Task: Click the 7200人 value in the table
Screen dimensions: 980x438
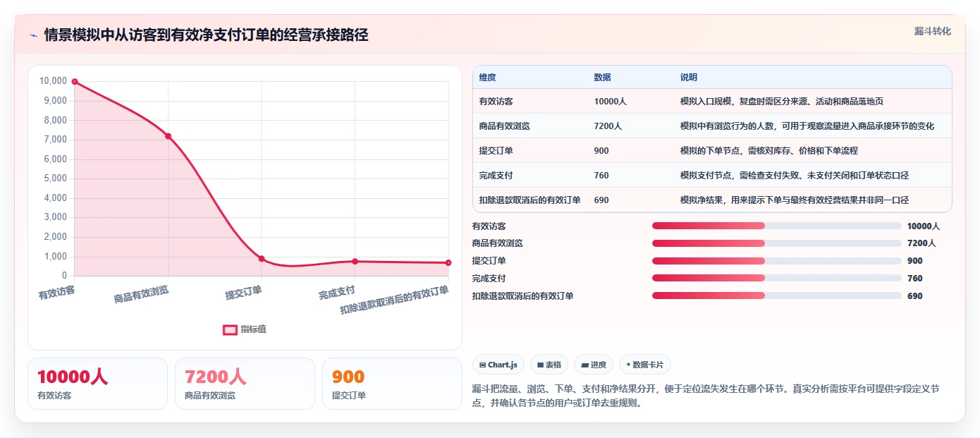Action: (x=608, y=126)
